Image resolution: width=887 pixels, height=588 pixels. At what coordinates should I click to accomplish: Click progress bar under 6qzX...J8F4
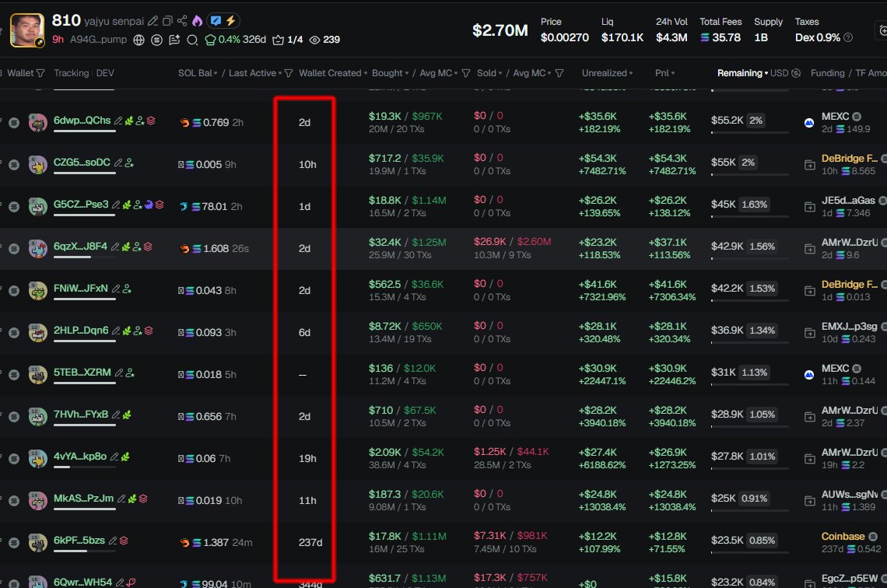pos(84,257)
